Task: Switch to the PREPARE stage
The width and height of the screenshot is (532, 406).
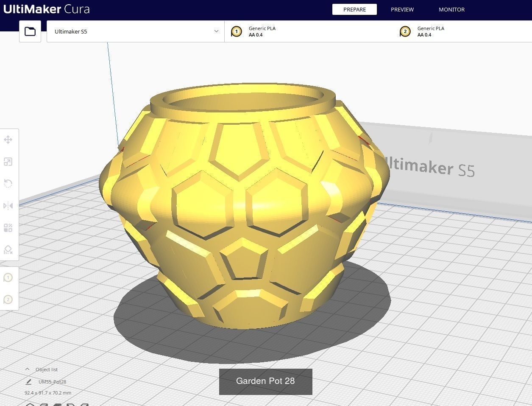Action: click(x=354, y=9)
